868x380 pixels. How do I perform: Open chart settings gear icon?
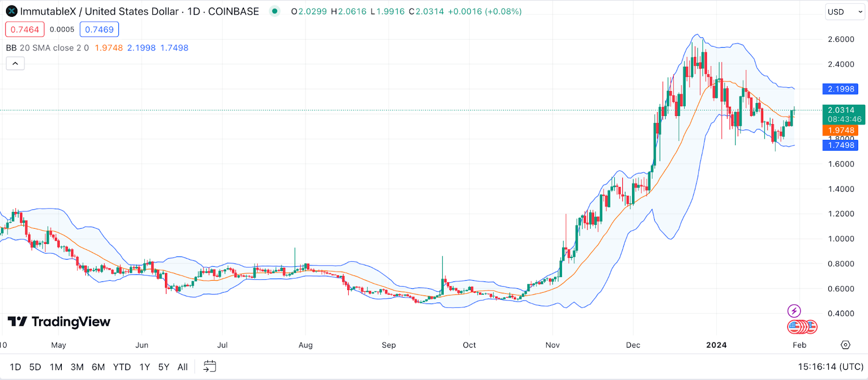(x=845, y=345)
